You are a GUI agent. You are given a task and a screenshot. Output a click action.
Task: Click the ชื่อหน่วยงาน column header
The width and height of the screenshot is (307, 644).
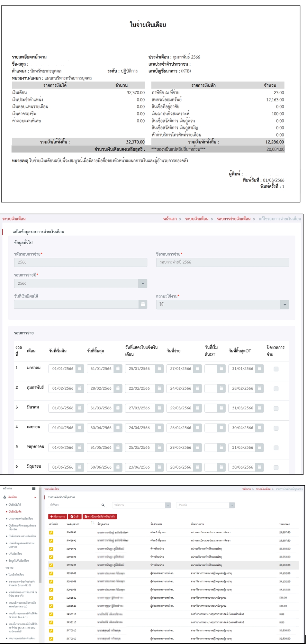(x=197, y=524)
